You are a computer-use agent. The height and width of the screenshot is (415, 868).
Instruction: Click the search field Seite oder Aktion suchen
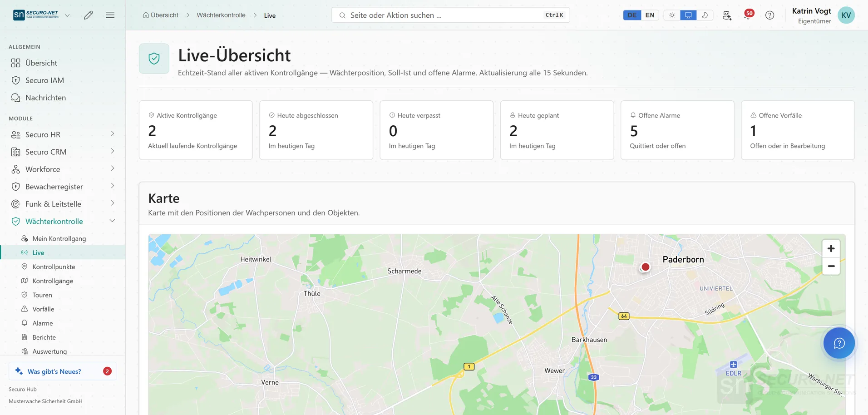[450, 15]
